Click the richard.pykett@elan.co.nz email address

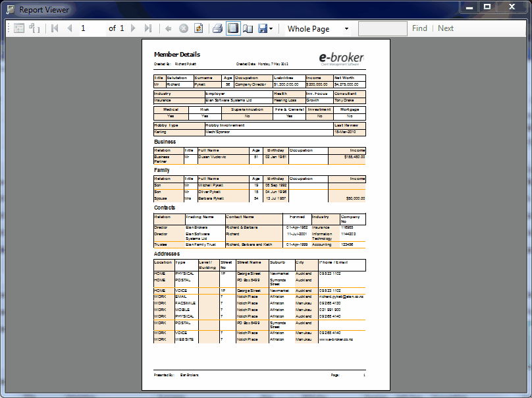(x=341, y=297)
